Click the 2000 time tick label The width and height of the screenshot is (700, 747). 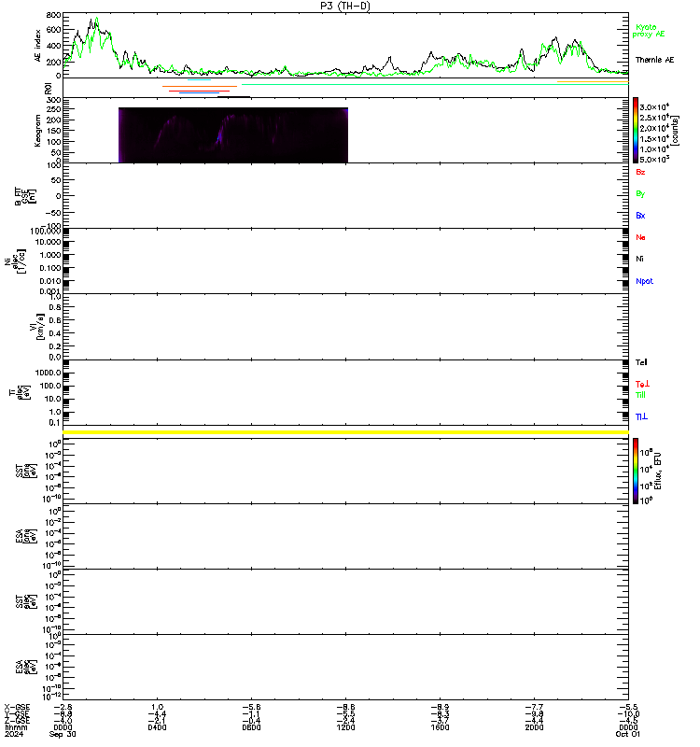tap(534, 727)
